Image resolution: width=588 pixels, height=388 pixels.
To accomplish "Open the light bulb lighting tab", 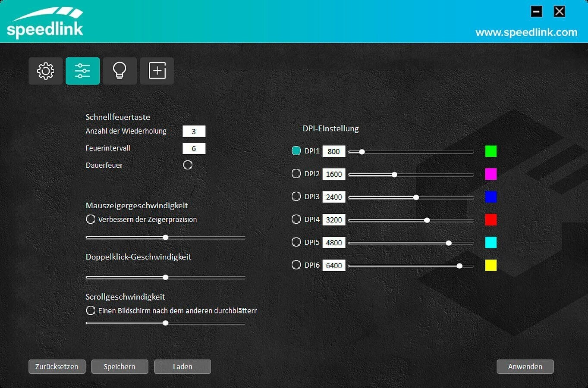I will pyautogui.click(x=119, y=71).
